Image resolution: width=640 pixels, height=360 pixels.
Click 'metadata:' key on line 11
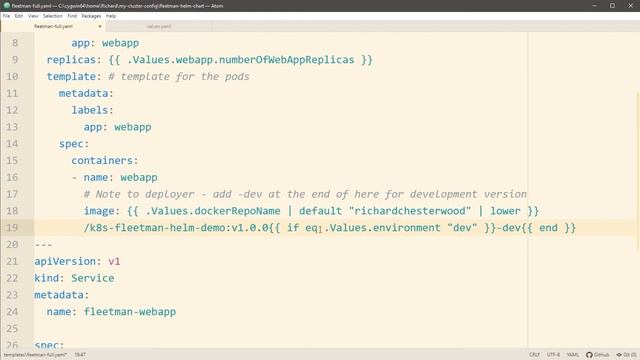click(x=86, y=93)
